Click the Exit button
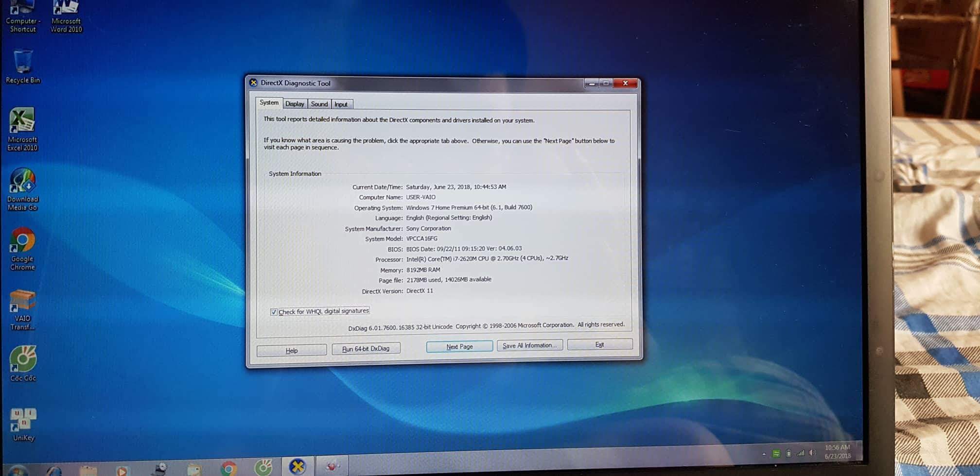 click(600, 344)
